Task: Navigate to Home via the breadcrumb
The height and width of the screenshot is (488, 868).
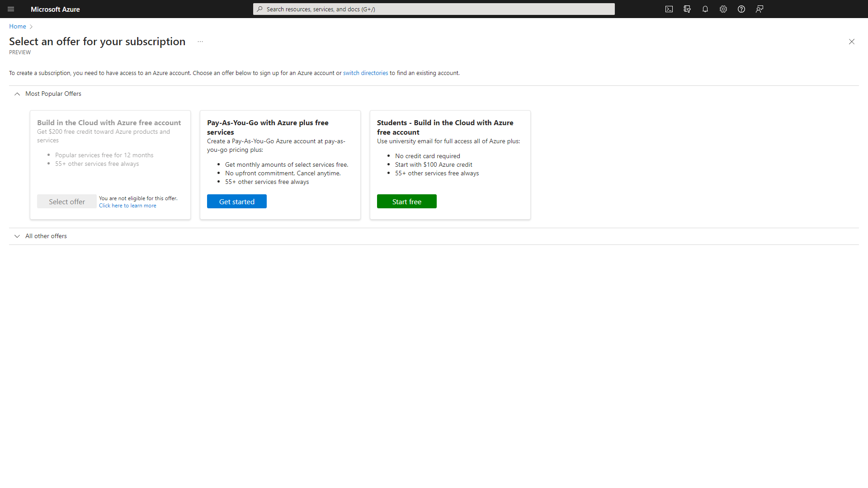Action: click(17, 26)
